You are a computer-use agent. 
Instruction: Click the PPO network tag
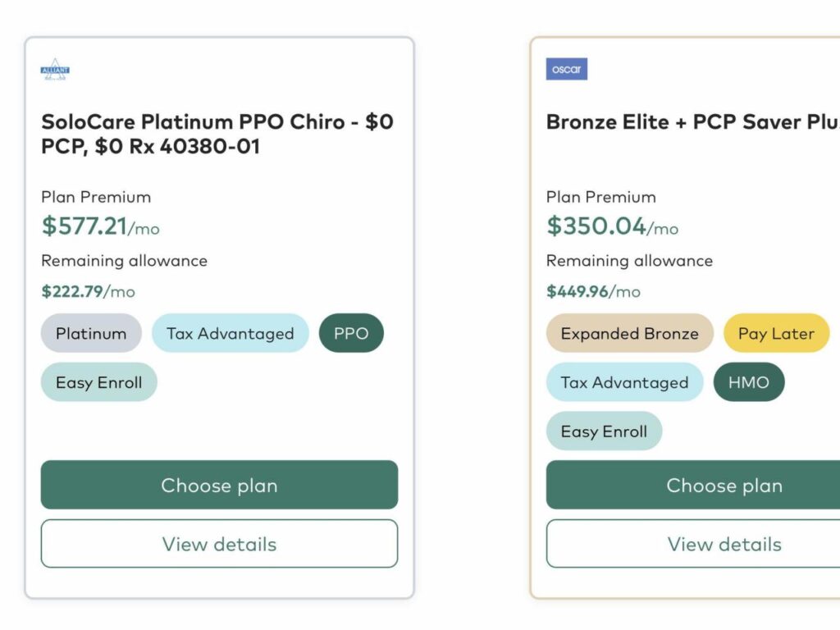pyautogui.click(x=351, y=333)
